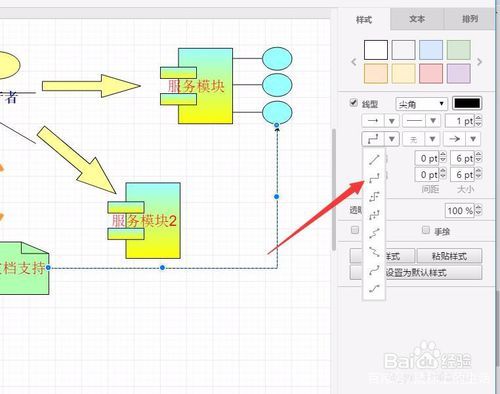Select the orthogonal waypoint style option
This screenshot has width=500, height=394.
click(374, 178)
